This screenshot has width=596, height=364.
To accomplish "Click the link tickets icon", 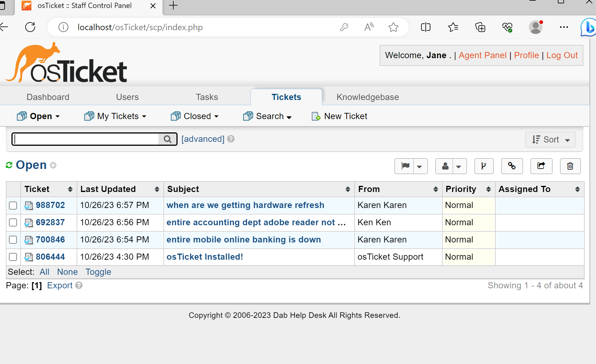I will pyautogui.click(x=512, y=166).
